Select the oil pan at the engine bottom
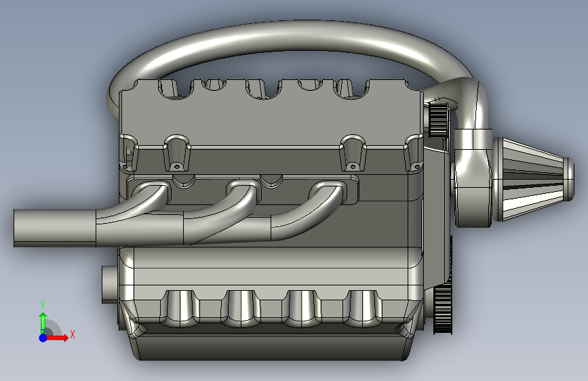The height and width of the screenshot is (381, 588). coord(271,347)
